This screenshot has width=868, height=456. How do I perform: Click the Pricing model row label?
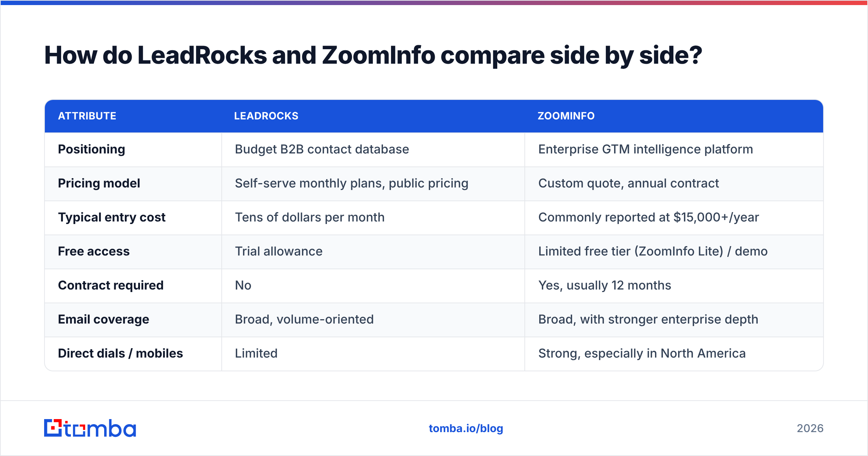(x=99, y=183)
